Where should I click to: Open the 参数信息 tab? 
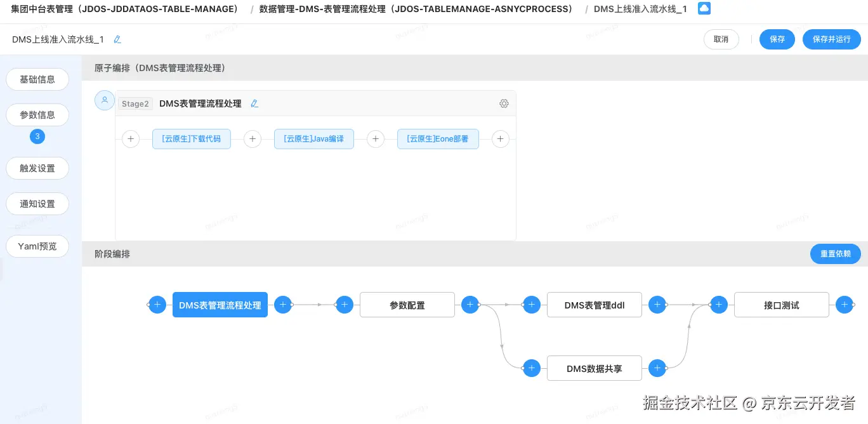[37, 115]
